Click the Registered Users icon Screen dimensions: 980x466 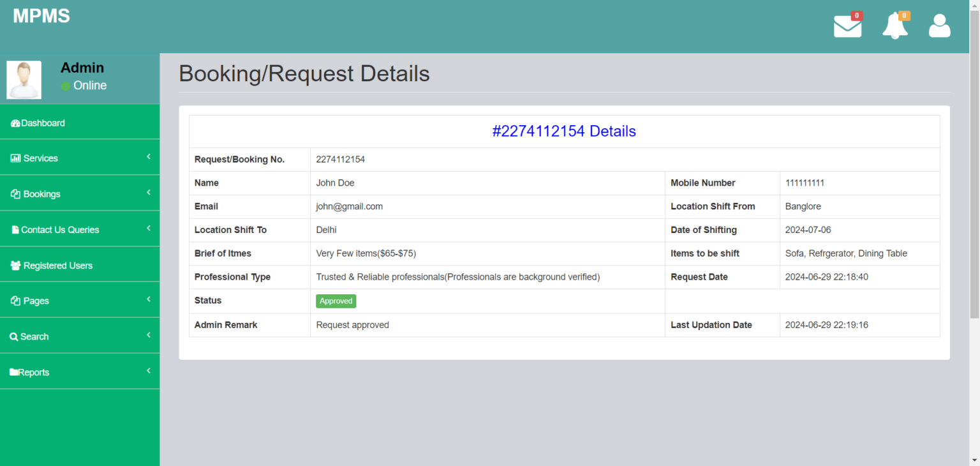coord(15,264)
